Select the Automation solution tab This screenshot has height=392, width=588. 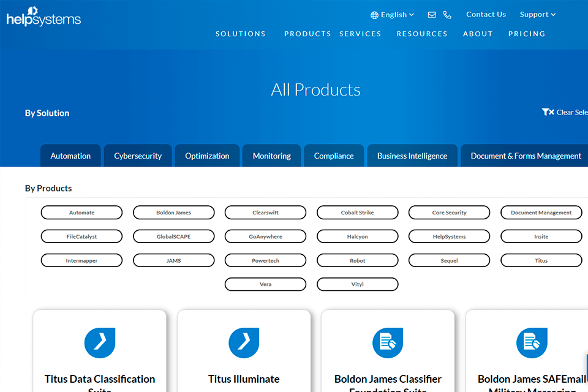[70, 156]
